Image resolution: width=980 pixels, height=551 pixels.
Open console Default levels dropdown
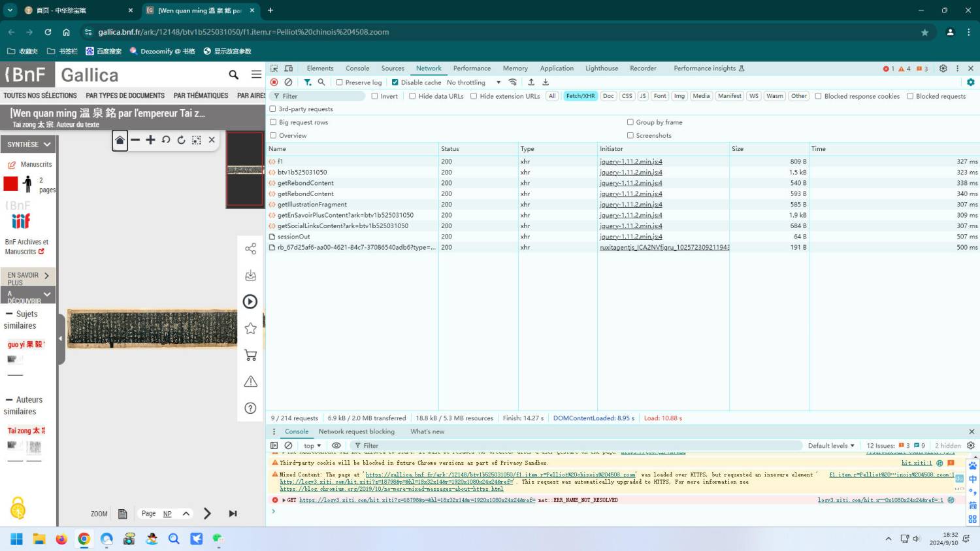[831, 446]
